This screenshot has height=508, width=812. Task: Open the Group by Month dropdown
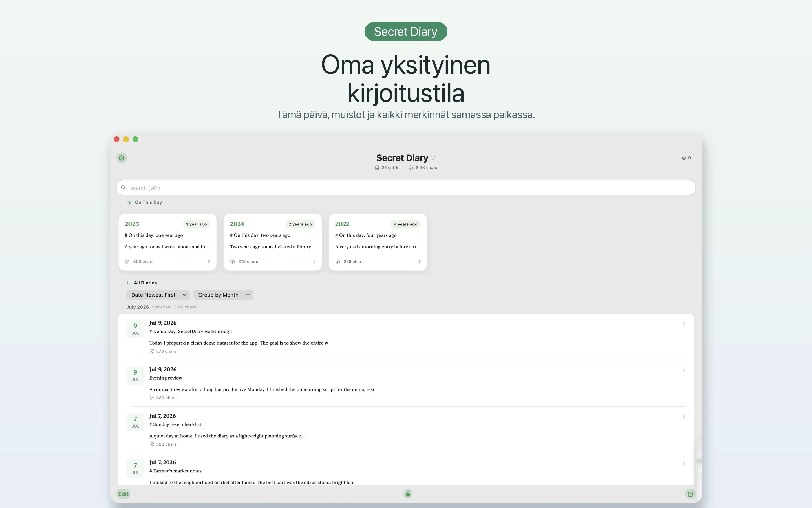point(223,295)
